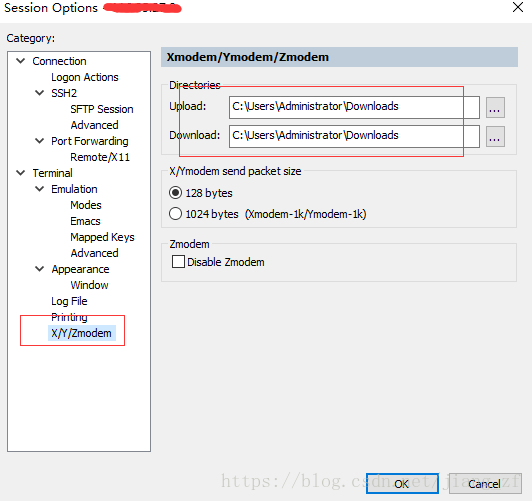This screenshot has width=532, height=501.
Task: Collapse the Connection tree node
Action: point(21,61)
